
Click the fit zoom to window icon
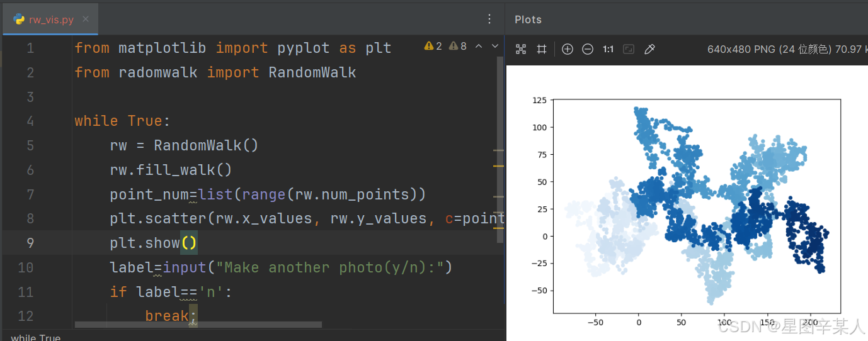click(629, 49)
